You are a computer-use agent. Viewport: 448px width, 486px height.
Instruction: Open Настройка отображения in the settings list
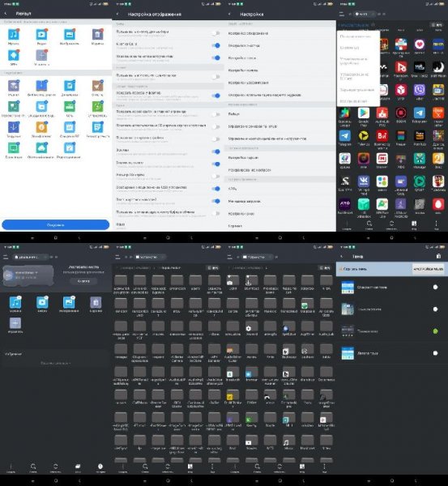(279, 33)
